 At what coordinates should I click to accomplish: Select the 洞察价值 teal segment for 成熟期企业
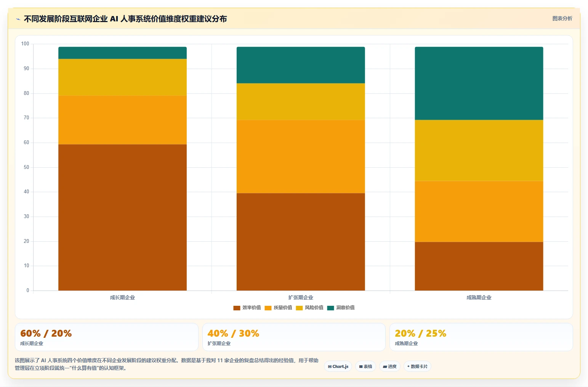479,84
